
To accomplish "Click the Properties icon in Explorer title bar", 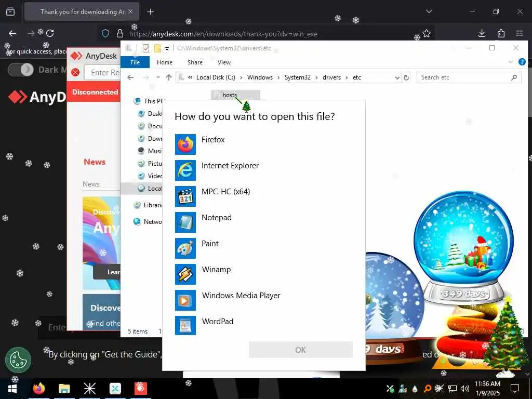I will 146,48.
